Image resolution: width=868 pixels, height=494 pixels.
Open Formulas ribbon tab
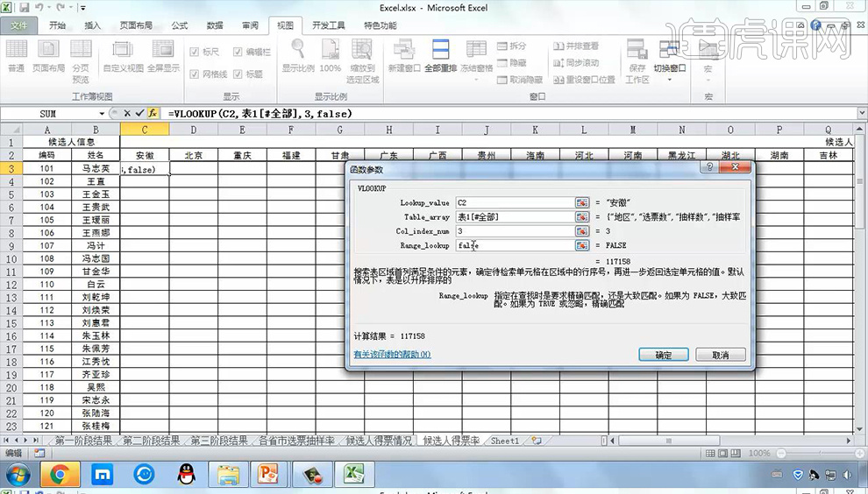point(180,25)
